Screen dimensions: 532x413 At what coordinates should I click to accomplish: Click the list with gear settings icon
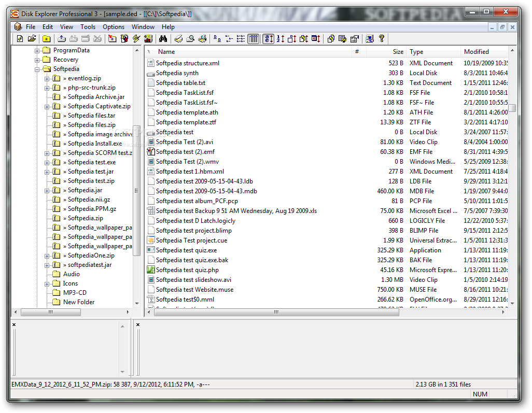(x=343, y=39)
